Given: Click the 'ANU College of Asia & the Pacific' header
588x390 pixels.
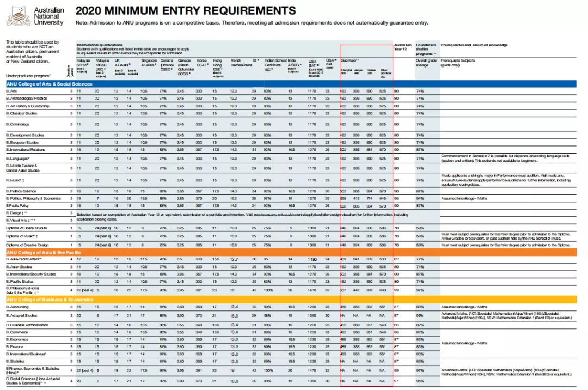Looking at the screenshot, I should (44, 252).
